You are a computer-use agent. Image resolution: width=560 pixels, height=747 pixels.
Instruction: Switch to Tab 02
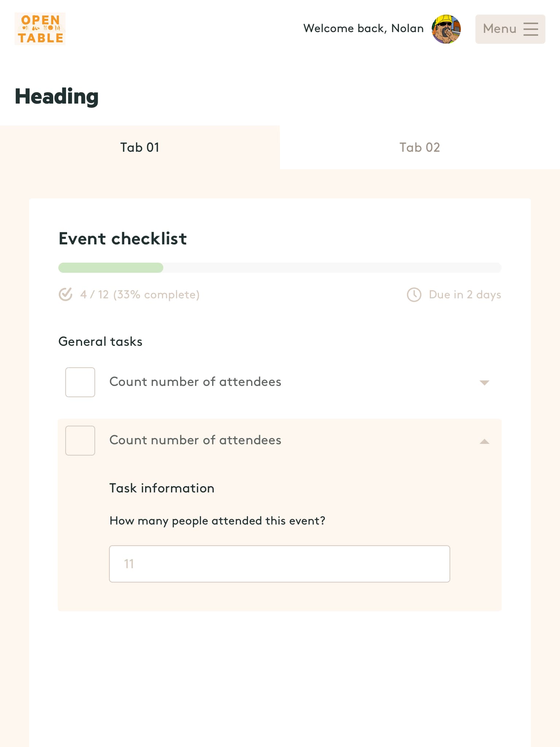point(420,147)
